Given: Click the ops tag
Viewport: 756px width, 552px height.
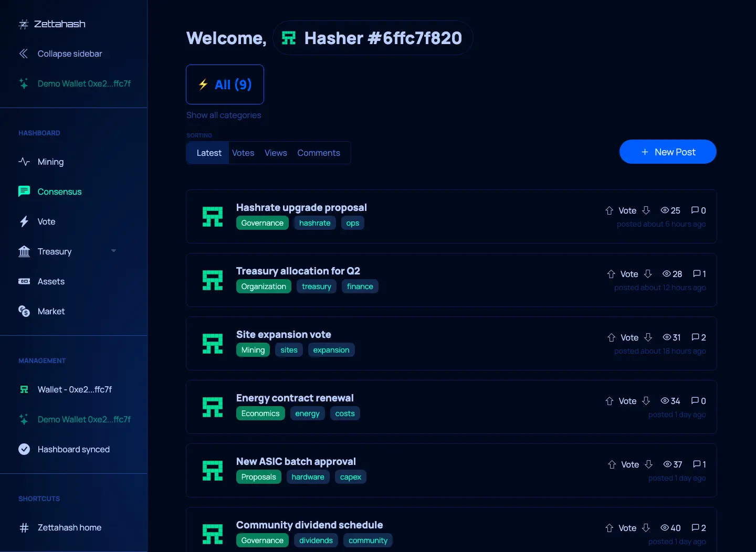Looking at the screenshot, I should [353, 223].
